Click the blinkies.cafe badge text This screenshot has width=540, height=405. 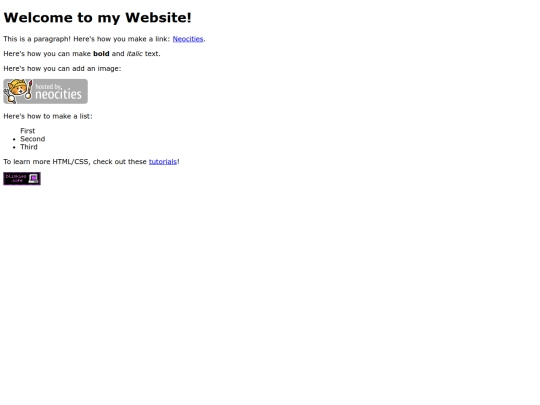pos(16,178)
